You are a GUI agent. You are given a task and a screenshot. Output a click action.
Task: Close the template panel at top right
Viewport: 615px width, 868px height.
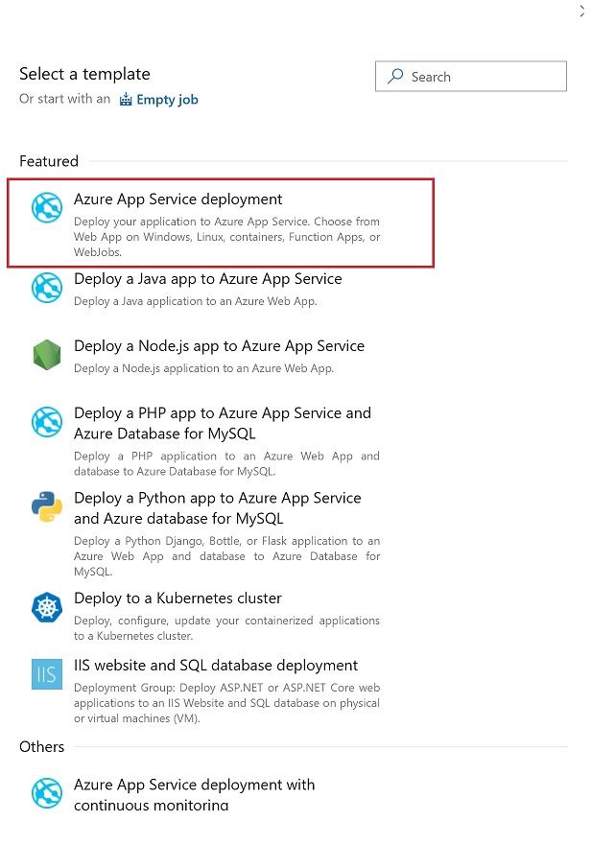point(582,12)
